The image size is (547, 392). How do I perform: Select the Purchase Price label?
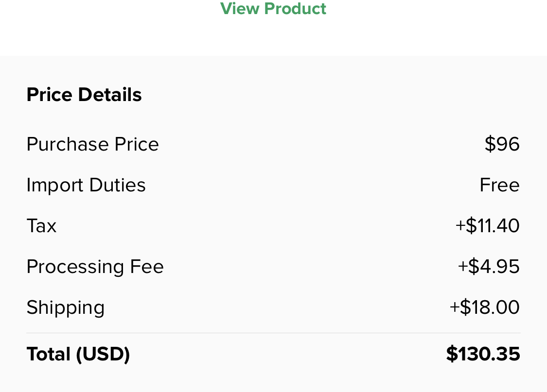(92, 144)
